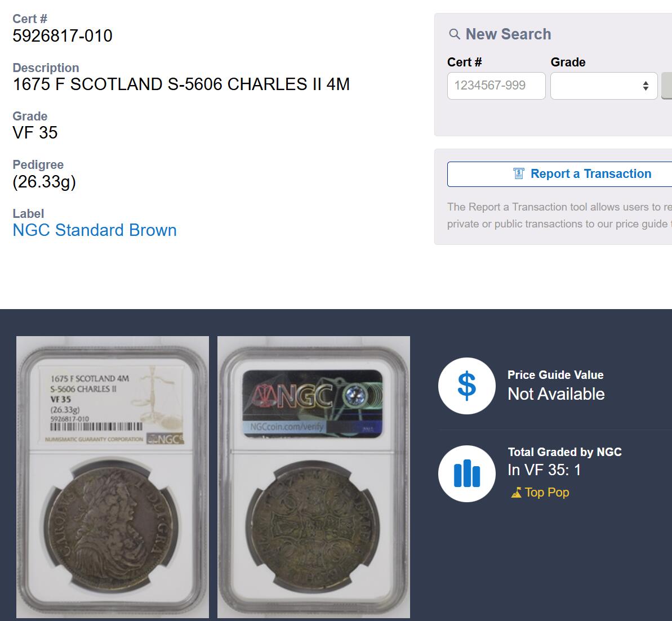Viewport: 672px width, 621px height.
Task: Click the Top Pop mountain icon
Action: [x=516, y=493]
